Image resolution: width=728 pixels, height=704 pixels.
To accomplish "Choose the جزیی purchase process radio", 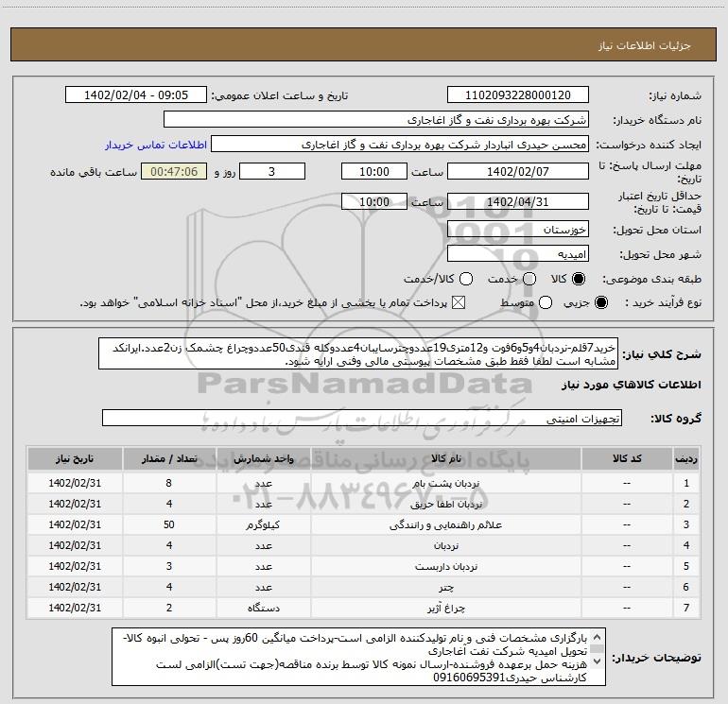I will coord(601,302).
